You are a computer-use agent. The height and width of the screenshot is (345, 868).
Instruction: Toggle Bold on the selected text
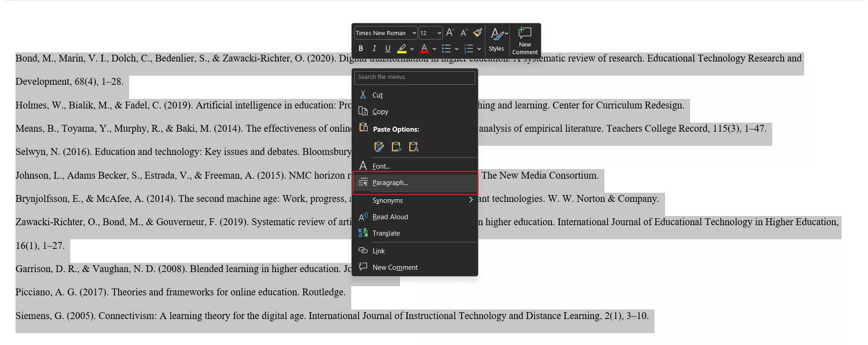tap(361, 48)
